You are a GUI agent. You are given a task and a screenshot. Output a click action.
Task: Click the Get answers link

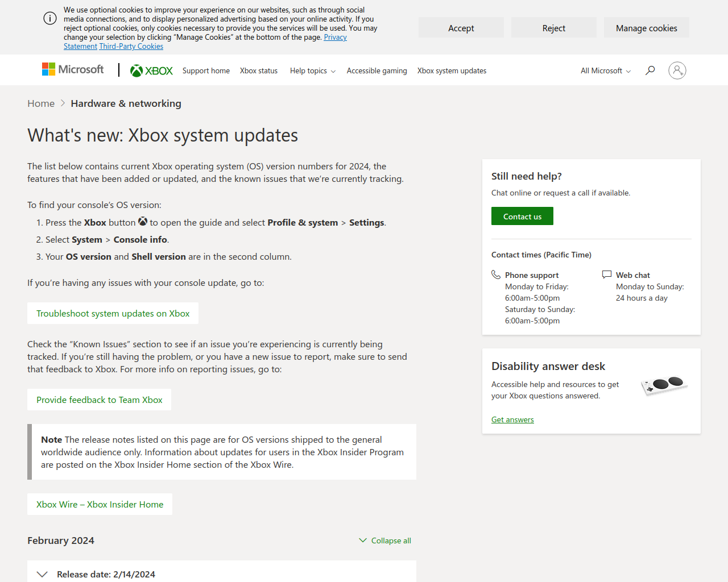coord(512,419)
